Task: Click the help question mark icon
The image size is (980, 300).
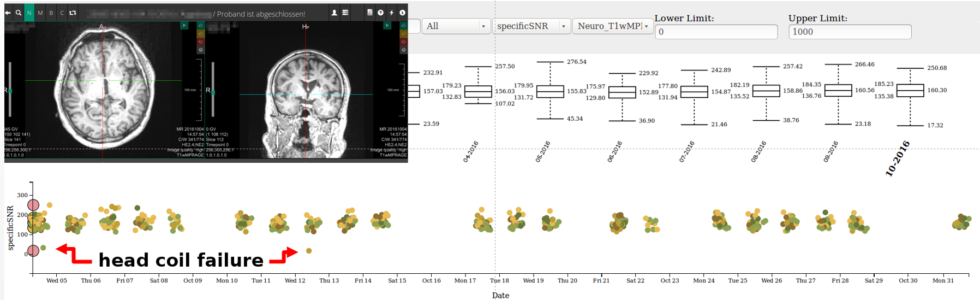Action: pos(380,13)
